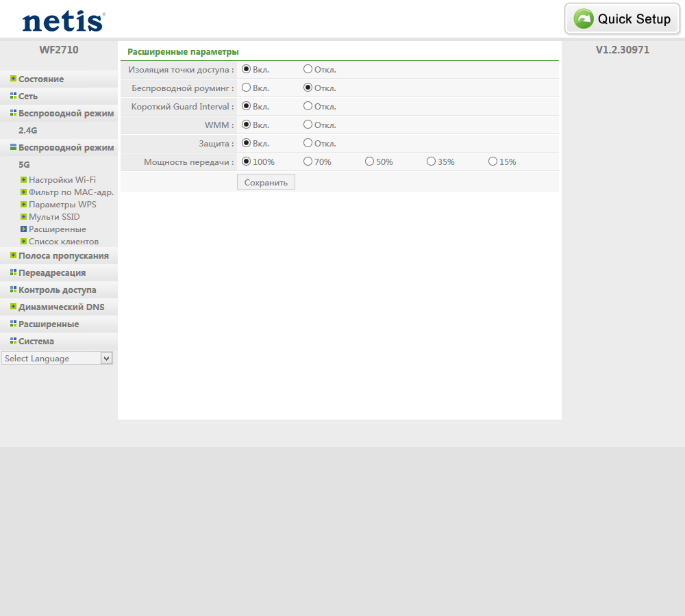This screenshot has height=616, width=685.
Task: Turn on Короткий Guard Interval
Action: pyautogui.click(x=247, y=106)
